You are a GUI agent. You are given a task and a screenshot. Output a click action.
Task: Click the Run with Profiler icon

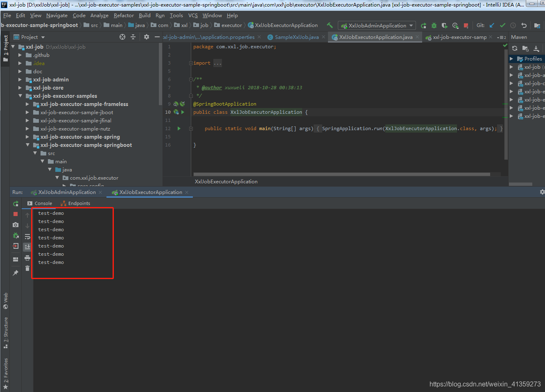pyautogui.click(x=455, y=25)
